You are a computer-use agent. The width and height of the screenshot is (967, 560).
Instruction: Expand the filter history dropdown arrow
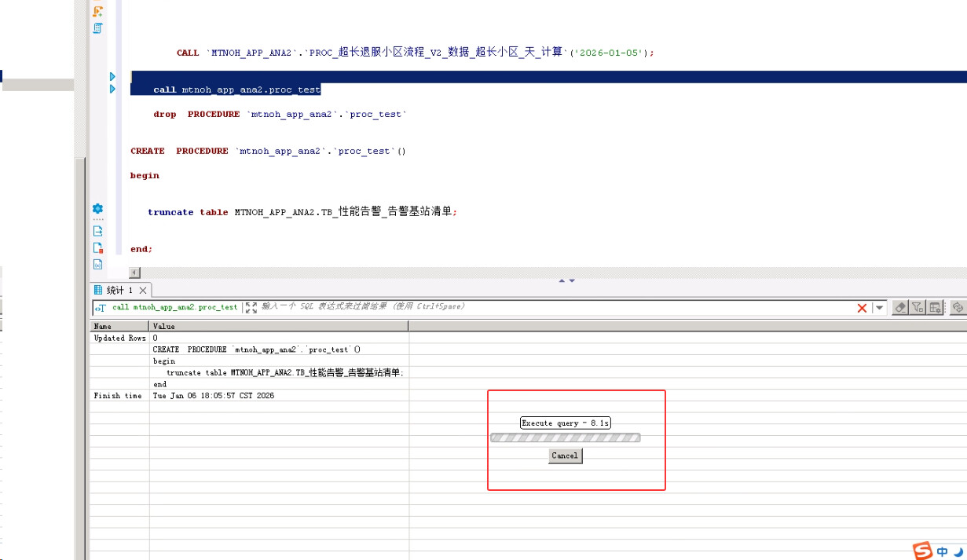[x=880, y=308]
